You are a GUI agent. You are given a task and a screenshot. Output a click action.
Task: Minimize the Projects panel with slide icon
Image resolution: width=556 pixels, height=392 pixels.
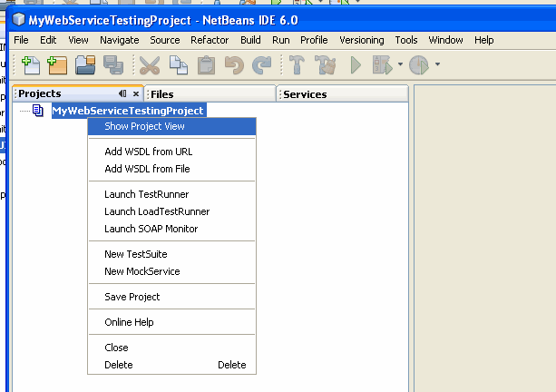pos(122,93)
